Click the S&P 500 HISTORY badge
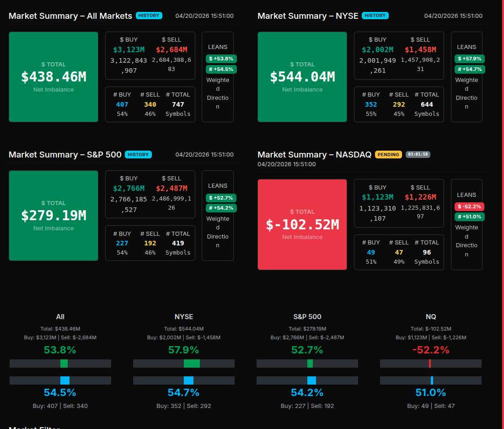Viewport: 504px width, 429px height. pyautogui.click(x=138, y=154)
